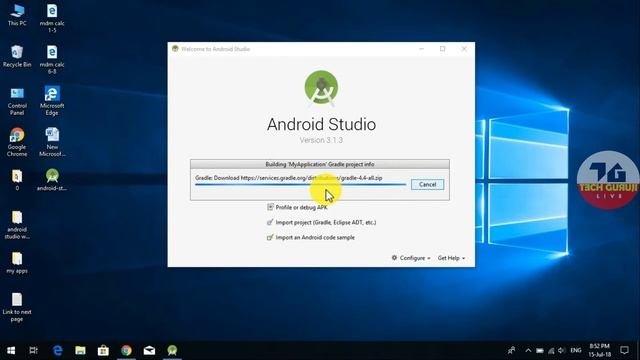Cancel the Gradle download
Image resolution: width=640 pixels, height=360 pixels.
[x=427, y=184]
